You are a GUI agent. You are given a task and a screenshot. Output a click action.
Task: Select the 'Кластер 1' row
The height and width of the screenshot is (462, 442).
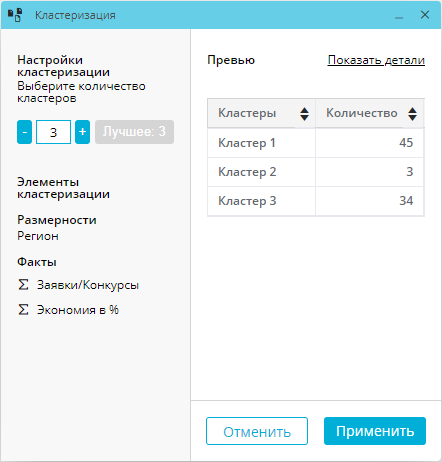(x=316, y=143)
